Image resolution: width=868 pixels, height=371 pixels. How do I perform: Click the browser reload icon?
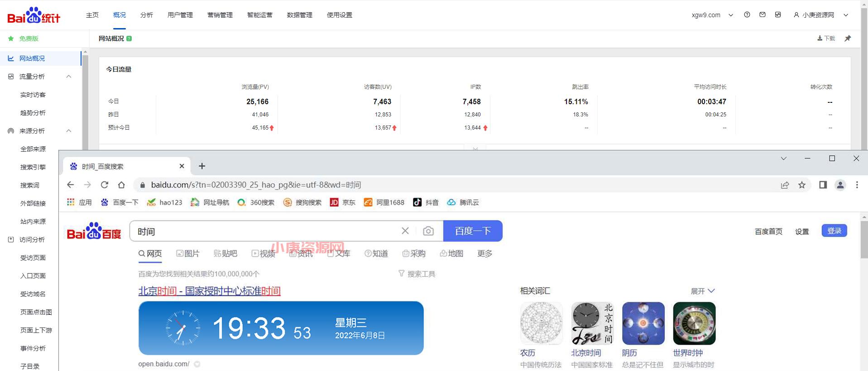[x=105, y=185]
